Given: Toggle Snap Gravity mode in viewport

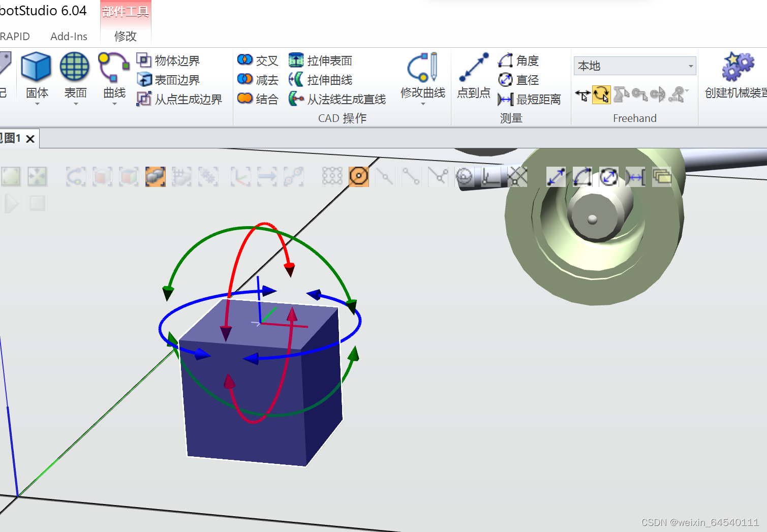Looking at the screenshot, I should [x=464, y=177].
